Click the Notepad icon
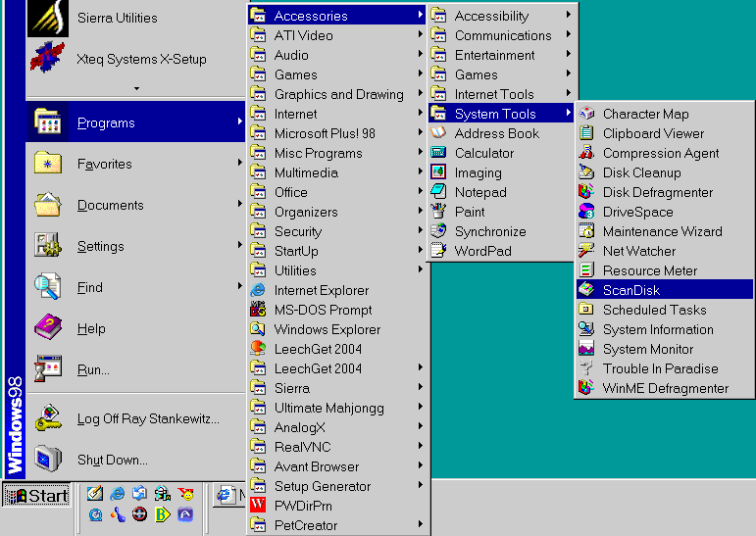This screenshot has width=756, height=536. pyautogui.click(x=438, y=192)
